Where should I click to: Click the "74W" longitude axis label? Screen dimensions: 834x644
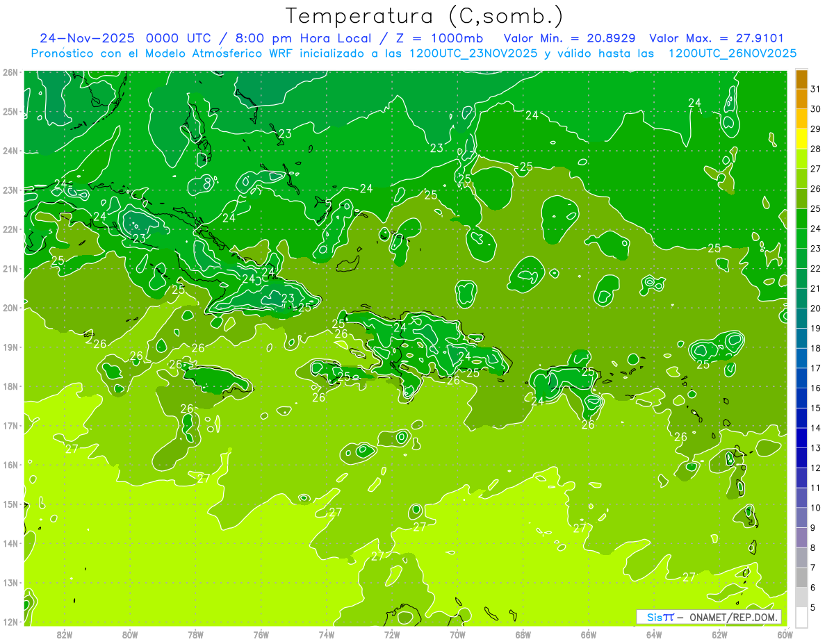click(327, 634)
